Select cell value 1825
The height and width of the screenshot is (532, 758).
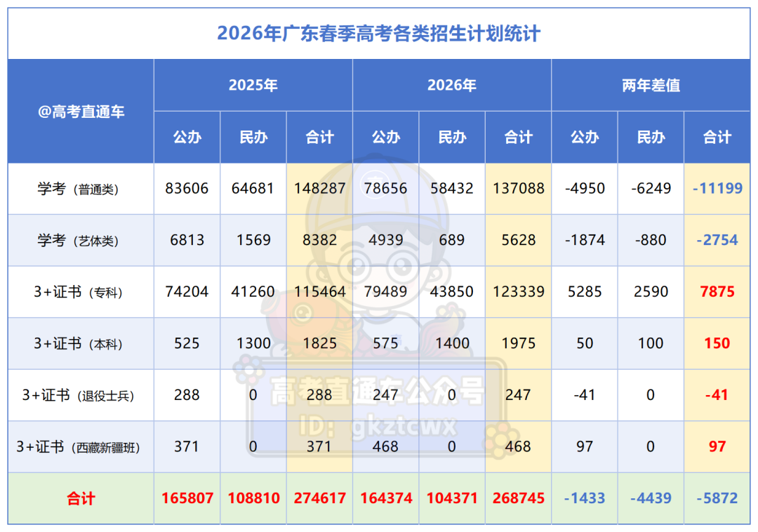coord(319,343)
